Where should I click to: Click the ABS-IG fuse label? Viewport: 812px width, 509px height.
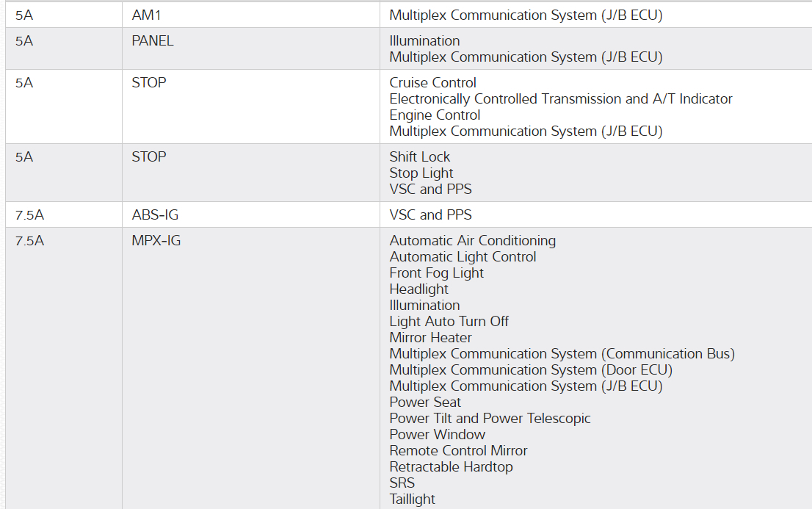click(x=155, y=214)
